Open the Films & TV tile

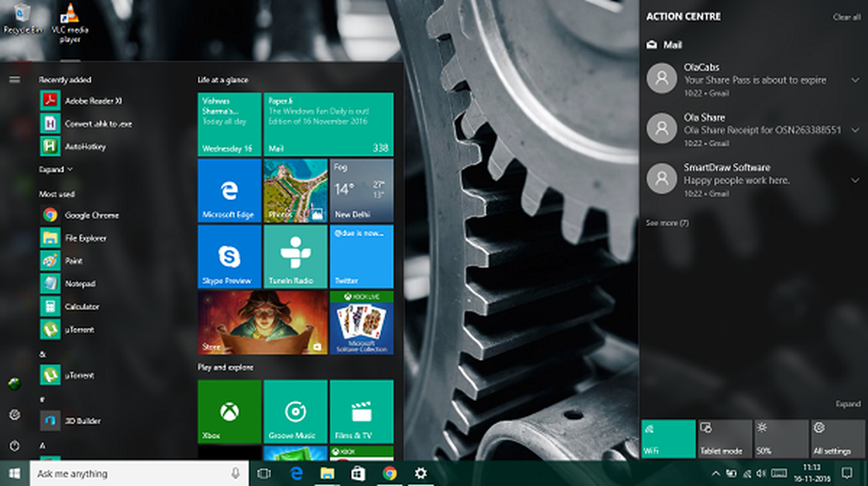(361, 412)
